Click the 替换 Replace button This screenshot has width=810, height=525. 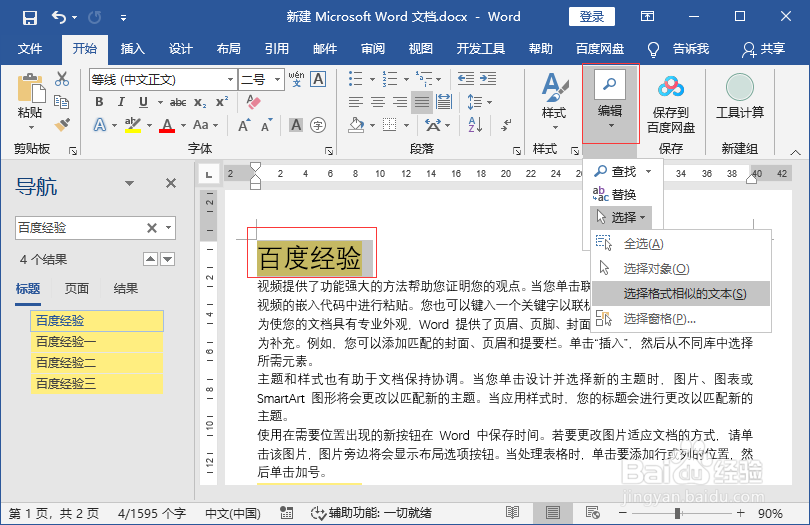point(614,194)
